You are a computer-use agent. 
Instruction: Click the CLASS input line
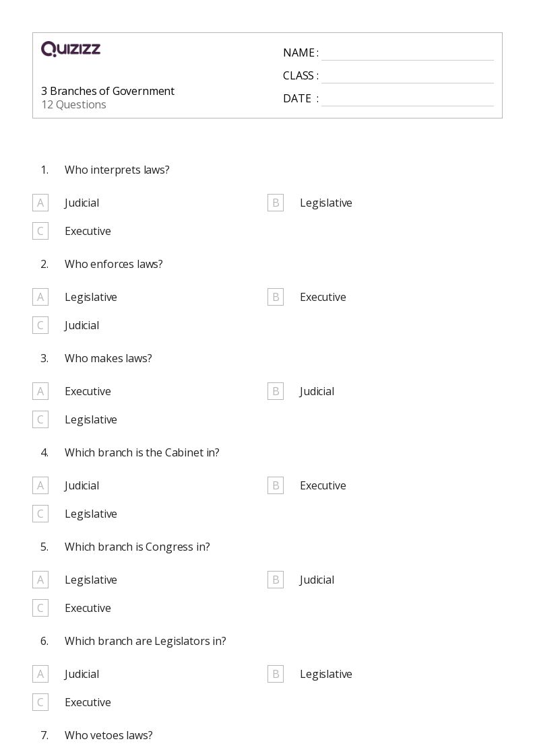pyautogui.click(x=408, y=77)
